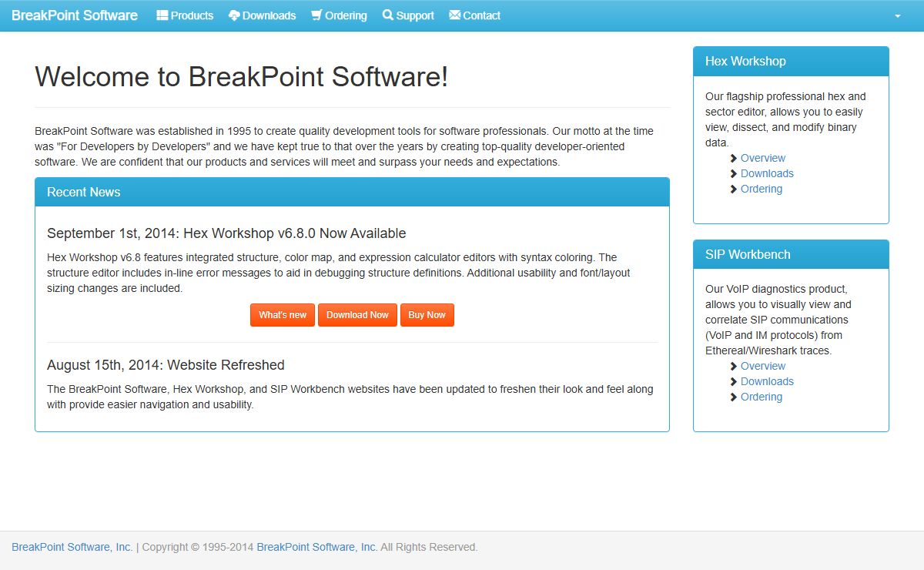Click the Support magnifier icon

[387, 15]
